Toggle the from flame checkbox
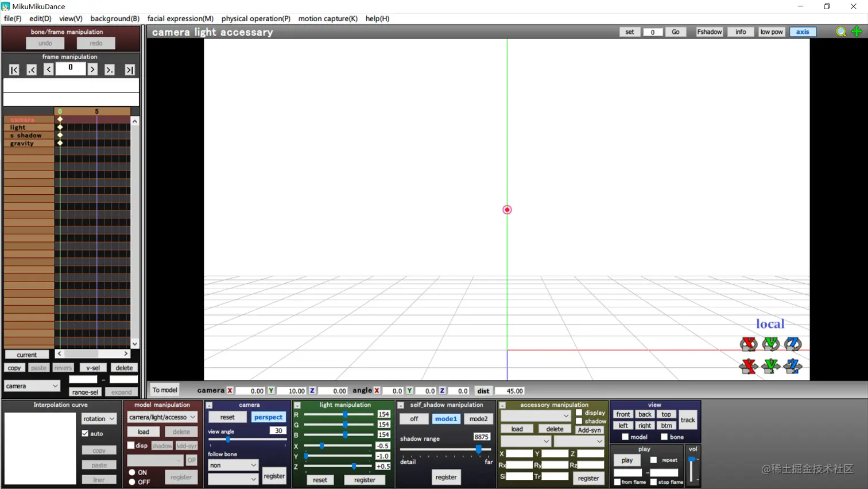868x489 pixels. [617, 482]
